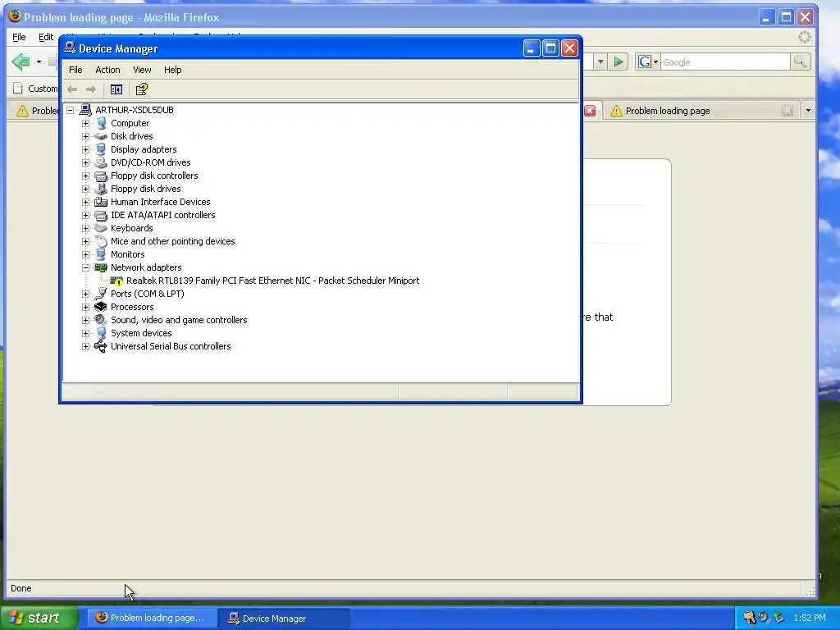The image size is (840, 630).
Task: Open the Firefox Edit menu
Action: 46,37
